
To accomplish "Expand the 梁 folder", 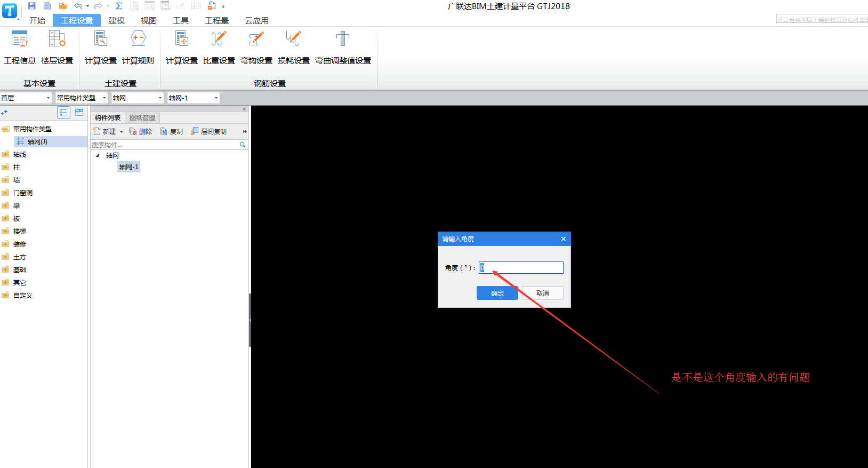I will point(5,205).
